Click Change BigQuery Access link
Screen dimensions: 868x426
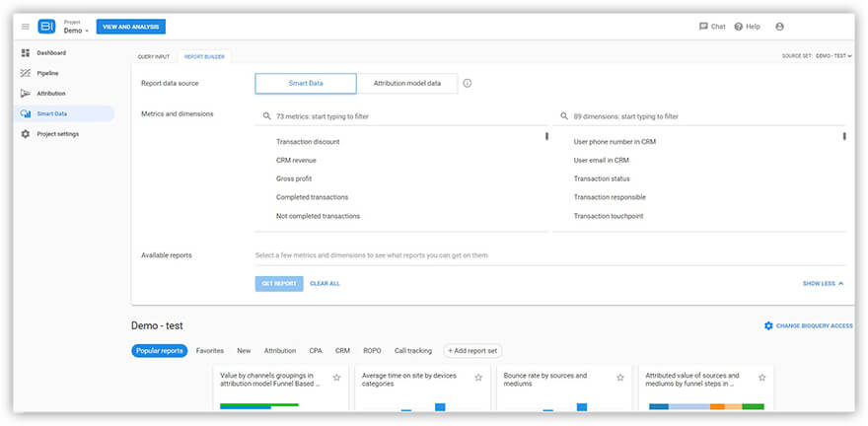809,325
